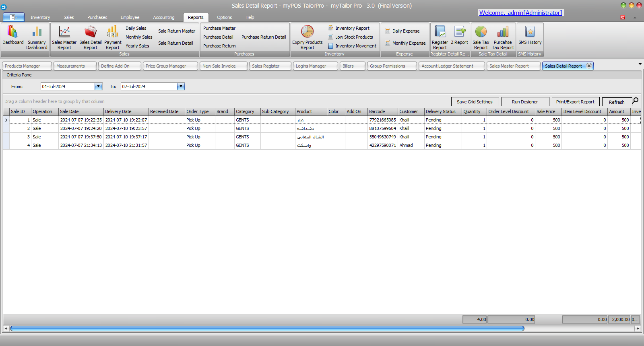
Task: Open the Purchase Tax Report icon
Action: point(503,32)
